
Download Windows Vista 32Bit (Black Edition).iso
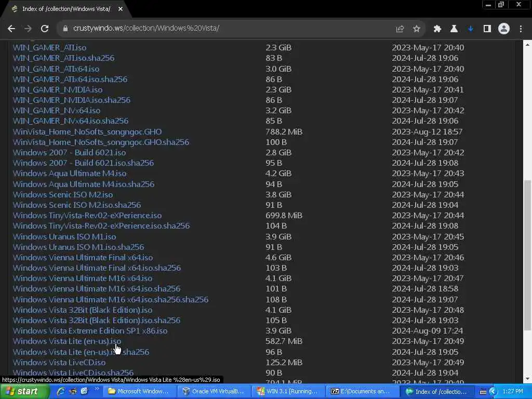tap(83, 310)
